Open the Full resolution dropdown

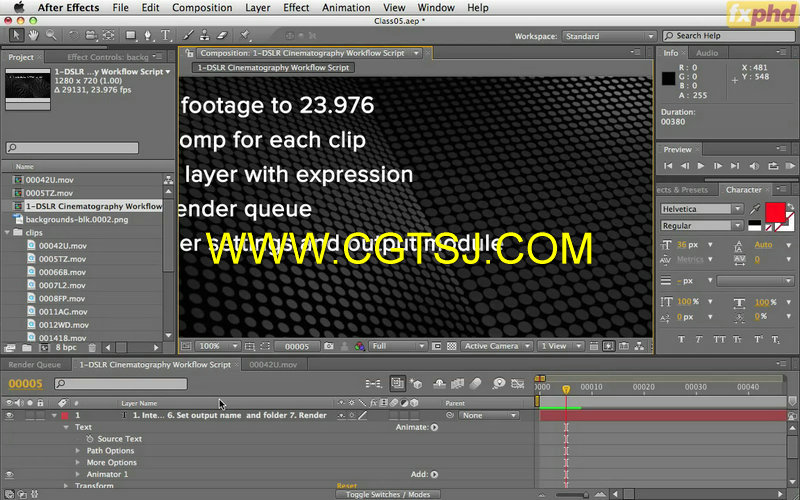coord(397,346)
